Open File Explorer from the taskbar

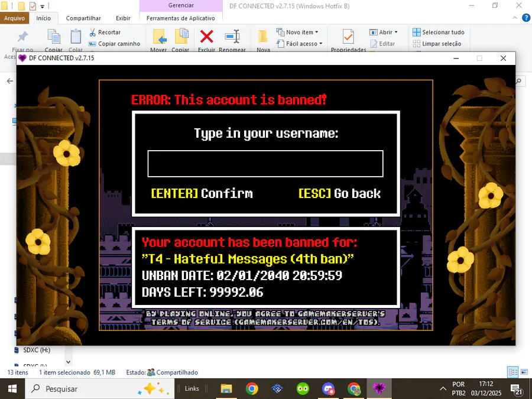226,389
